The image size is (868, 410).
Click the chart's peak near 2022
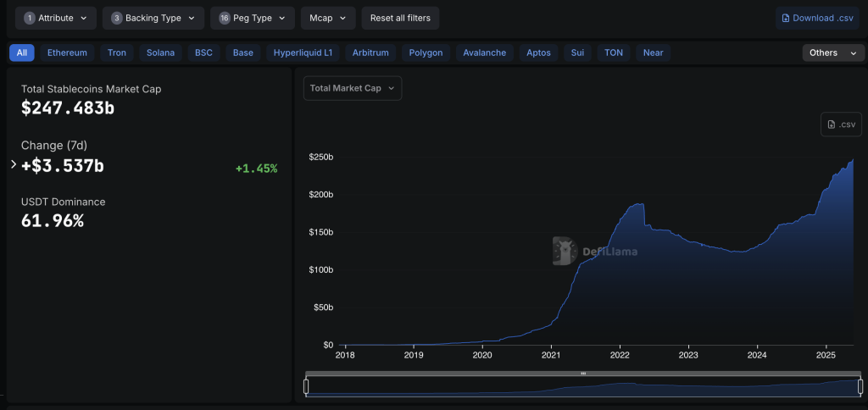(635, 204)
